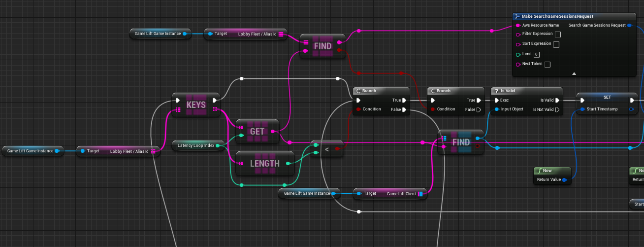
Task: Click the Aws Resource Name input pin
Action: 518,25
